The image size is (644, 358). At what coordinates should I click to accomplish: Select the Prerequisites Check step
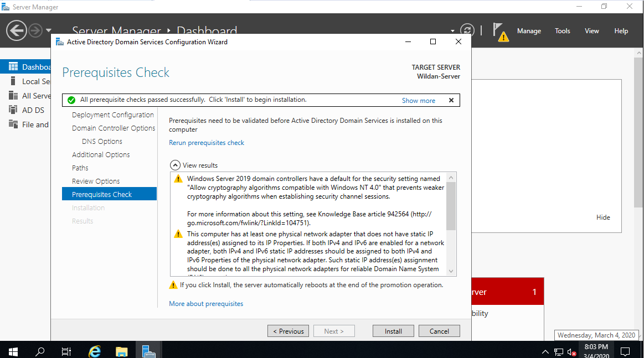[x=109, y=194]
